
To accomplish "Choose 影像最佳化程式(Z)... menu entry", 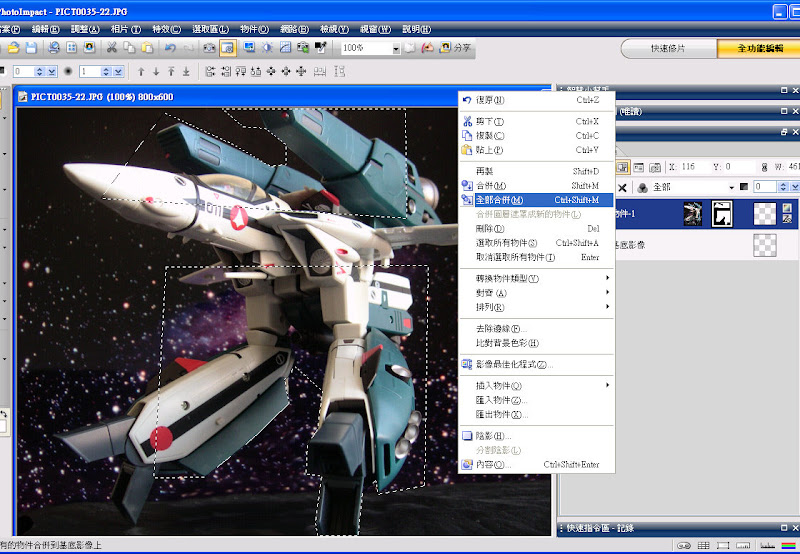I will 536,364.
